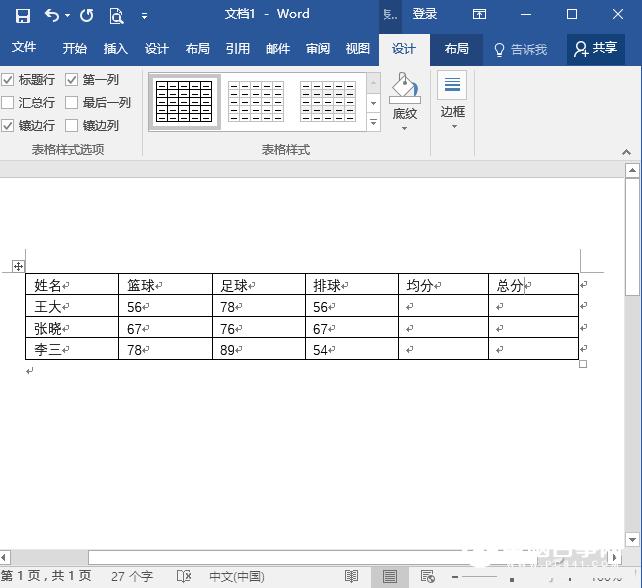Select the second table style thumbnail
Viewport: 642px width, 588px height.
[x=256, y=102]
